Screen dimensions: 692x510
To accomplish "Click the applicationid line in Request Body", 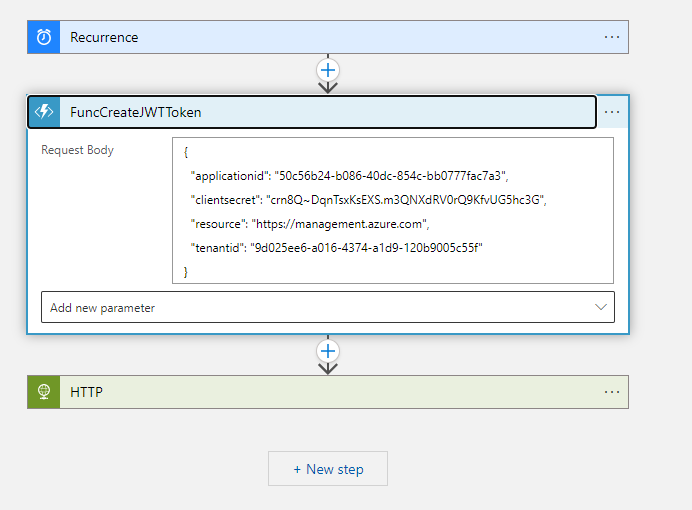I will click(x=350, y=176).
